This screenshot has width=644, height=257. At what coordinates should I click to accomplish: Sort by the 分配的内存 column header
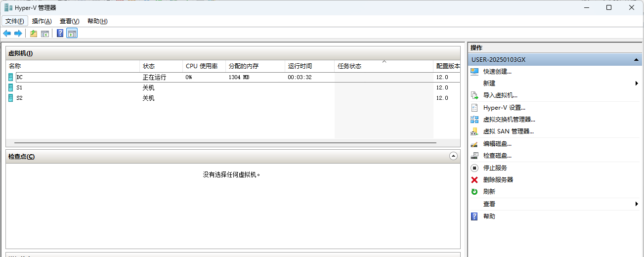[256, 66]
